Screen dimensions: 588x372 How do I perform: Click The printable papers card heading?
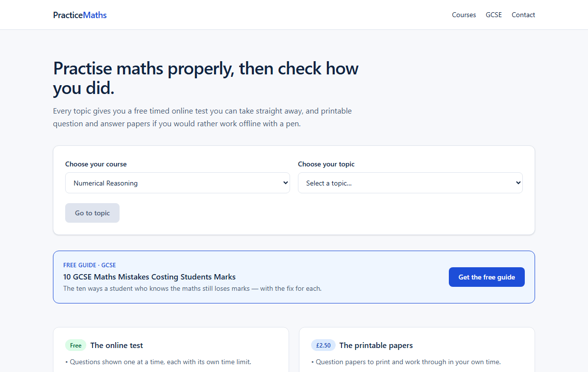click(x=376, y=346)
